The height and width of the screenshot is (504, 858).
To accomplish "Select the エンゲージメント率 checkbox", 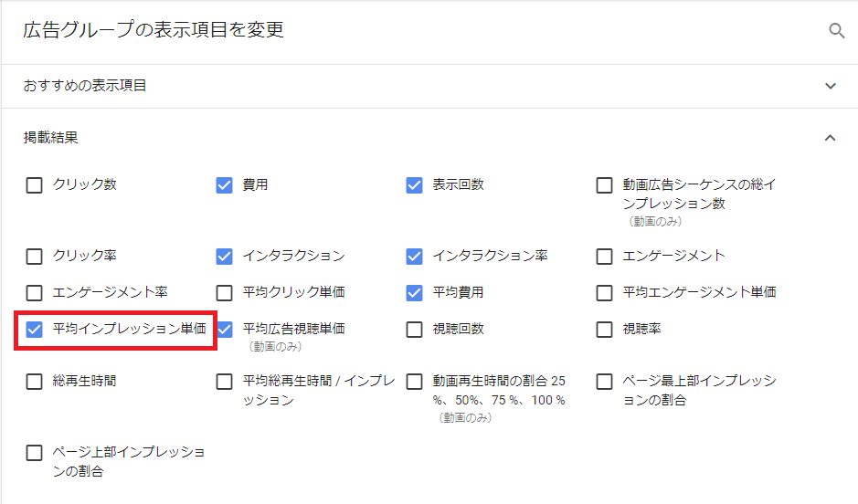I will tap(35, 293).
